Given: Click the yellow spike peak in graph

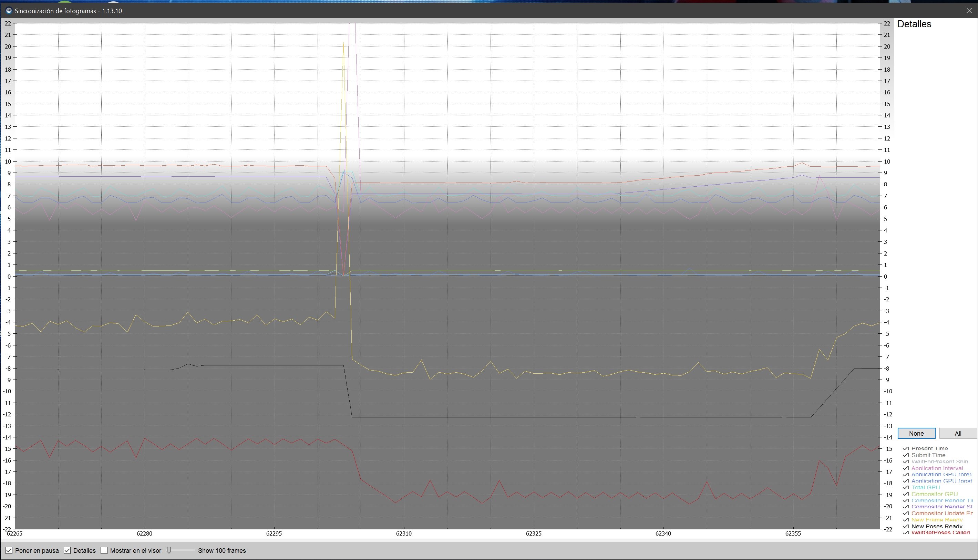Looking at the screenshot, I should pyautogui.click(x=343, y=43).
